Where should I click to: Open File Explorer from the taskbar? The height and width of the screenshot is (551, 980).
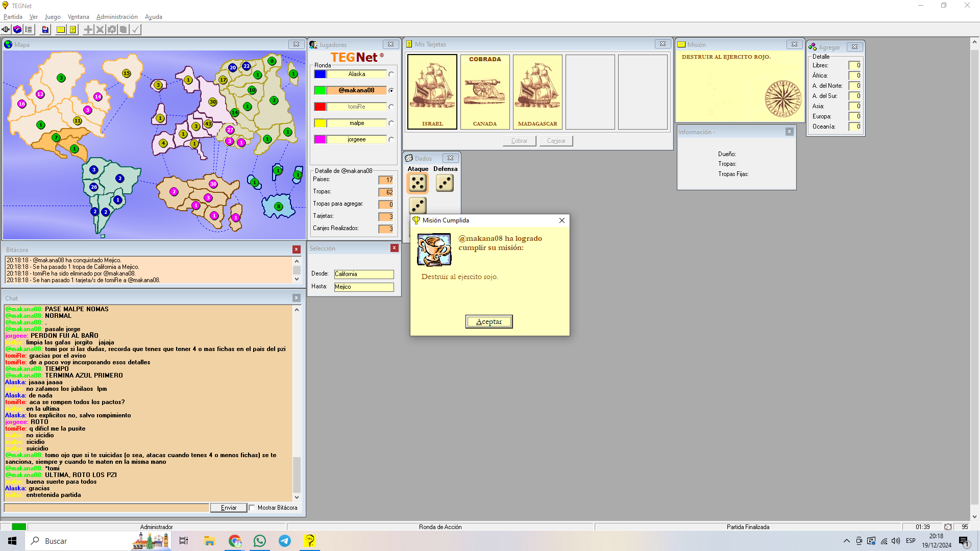coord(209,541)
